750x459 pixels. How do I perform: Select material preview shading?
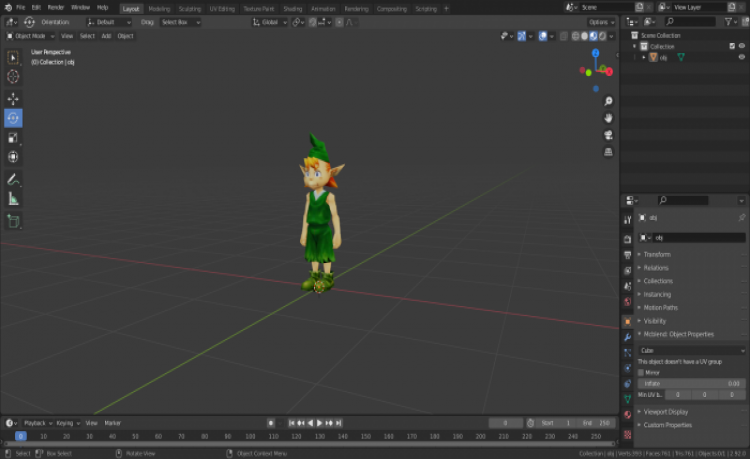pos(594,36)
